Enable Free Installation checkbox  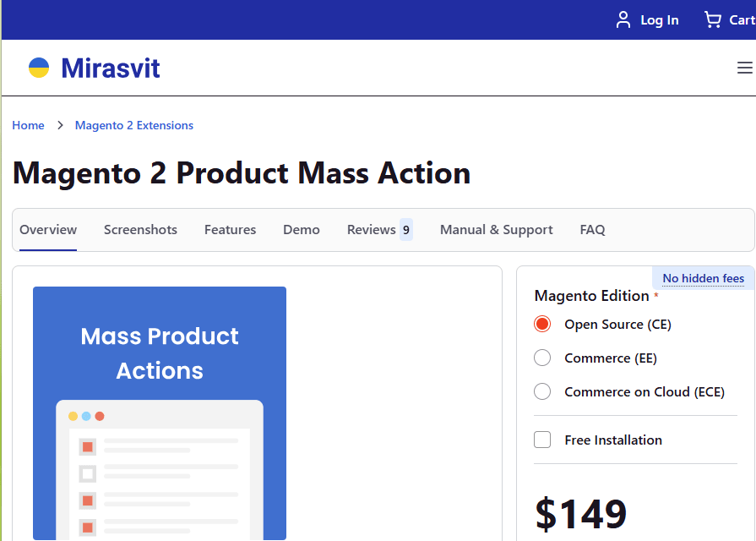tap(542, 440)
